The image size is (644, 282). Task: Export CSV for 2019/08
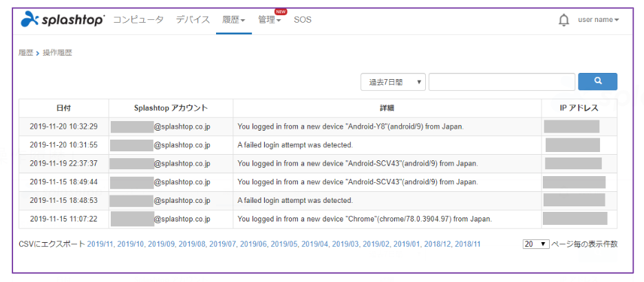point(193,243)
